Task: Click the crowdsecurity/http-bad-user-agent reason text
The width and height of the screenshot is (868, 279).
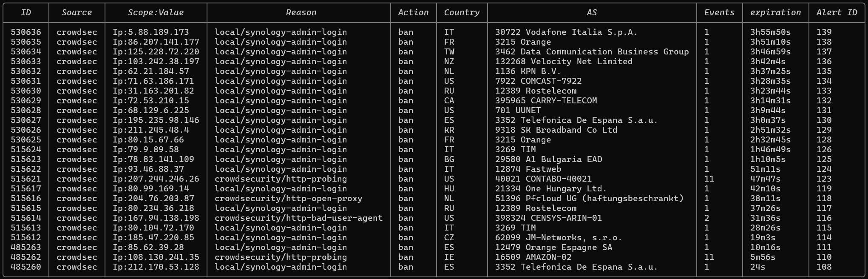Action: (298, 218)
